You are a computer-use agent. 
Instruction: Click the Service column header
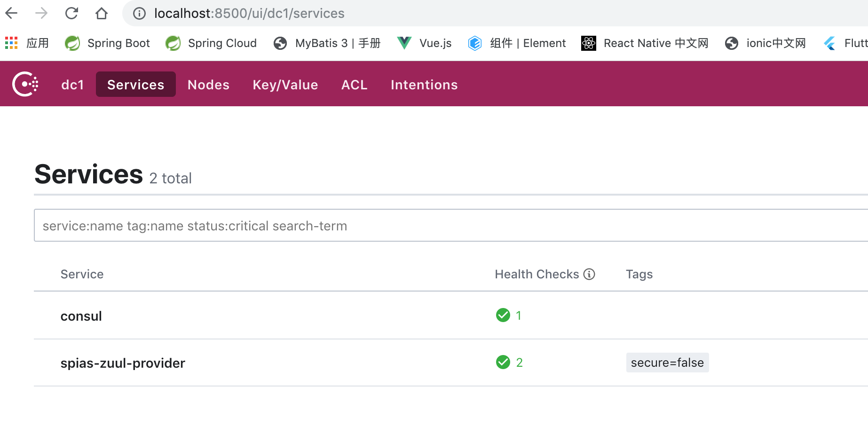[x=82, y=274]
